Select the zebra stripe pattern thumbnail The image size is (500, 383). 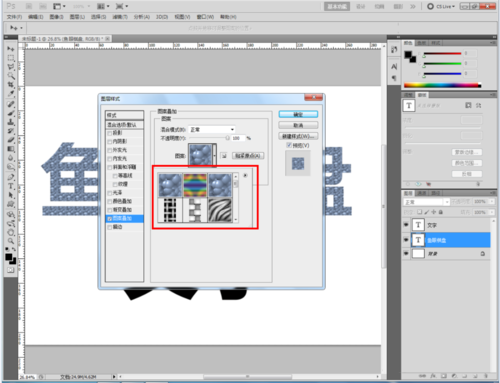(x=220, y=210)
